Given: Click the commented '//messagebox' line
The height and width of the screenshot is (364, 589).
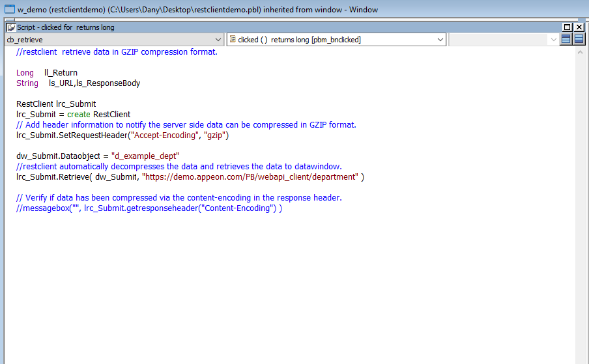Looking at the screenshot, I should point(149,208).
